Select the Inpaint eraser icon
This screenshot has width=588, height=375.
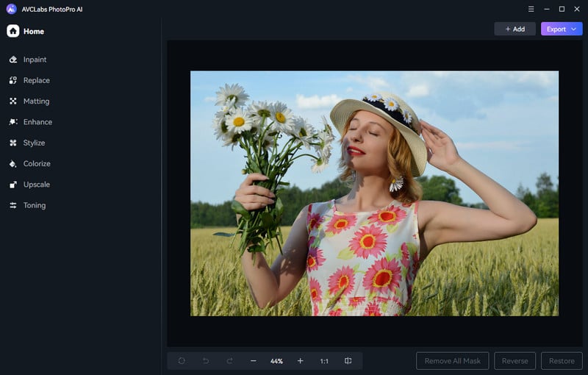(13, 60)
